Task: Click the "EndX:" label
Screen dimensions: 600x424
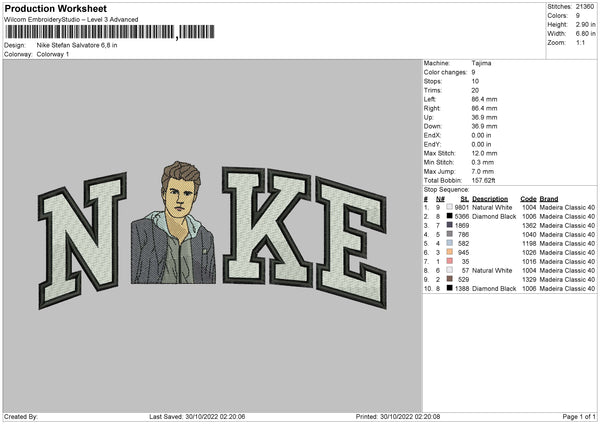Action: tap(432, 135)
